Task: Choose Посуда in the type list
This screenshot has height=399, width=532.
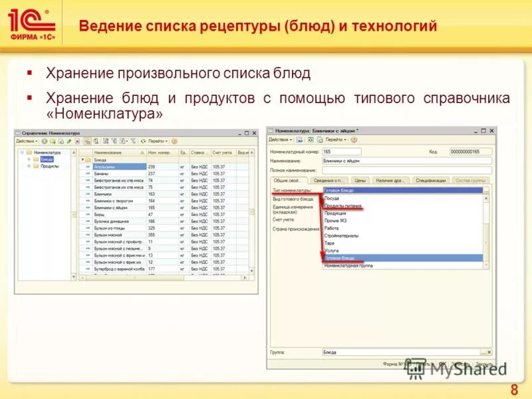Action: tap(403, 198)
